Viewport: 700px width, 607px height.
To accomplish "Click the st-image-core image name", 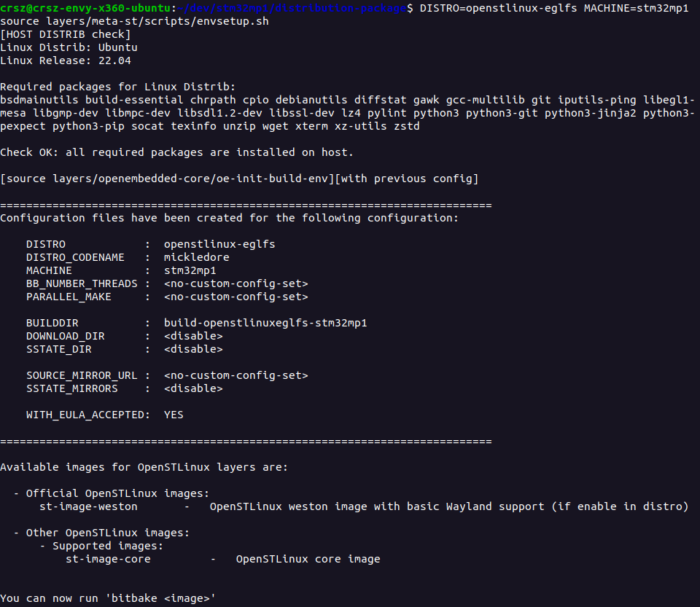I will 108,560.
